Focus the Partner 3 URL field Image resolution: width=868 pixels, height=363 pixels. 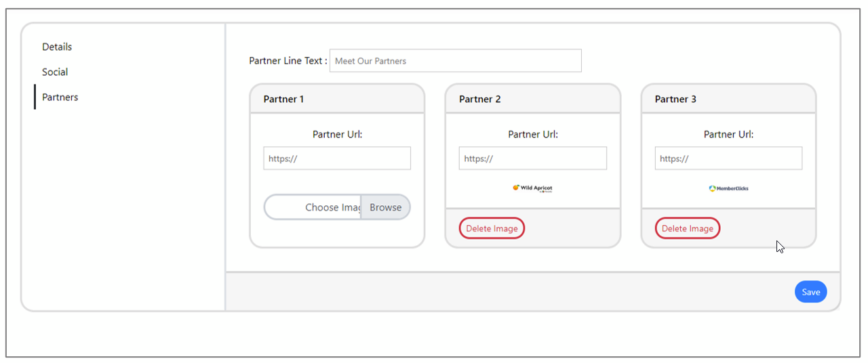(728, 158)
